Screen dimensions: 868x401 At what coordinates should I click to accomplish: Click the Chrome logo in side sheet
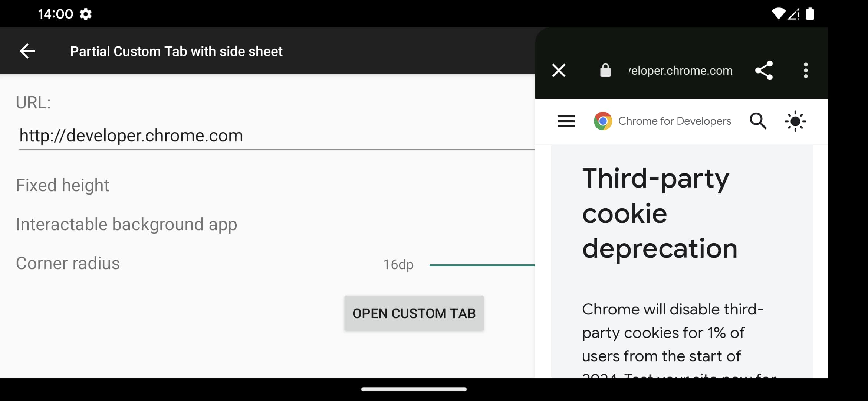click(x=602, y=121)
